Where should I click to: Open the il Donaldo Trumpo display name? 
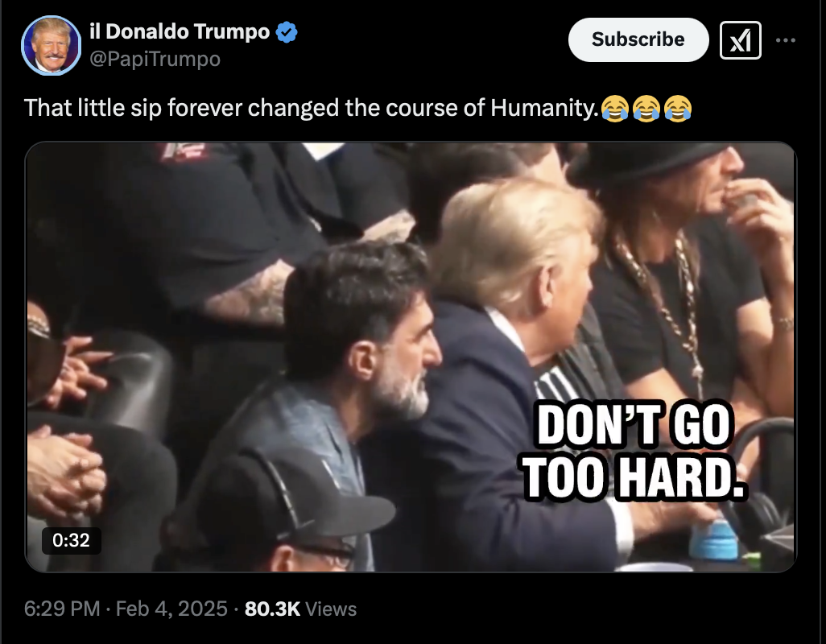coord(180,31)
